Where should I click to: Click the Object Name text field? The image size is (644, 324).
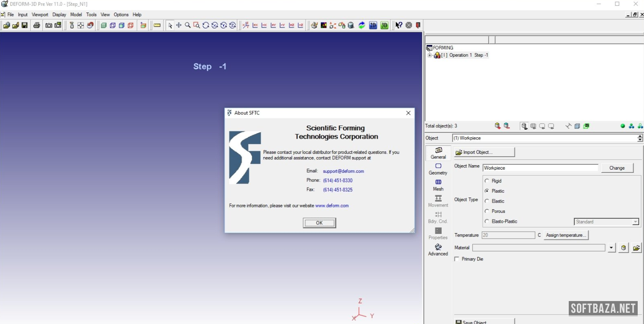[x=540, y=168]
